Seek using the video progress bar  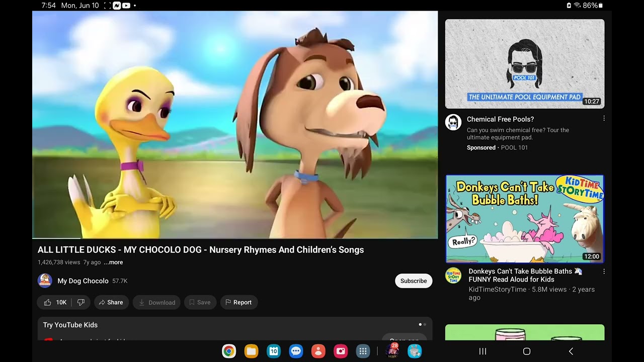click(235, 238)
